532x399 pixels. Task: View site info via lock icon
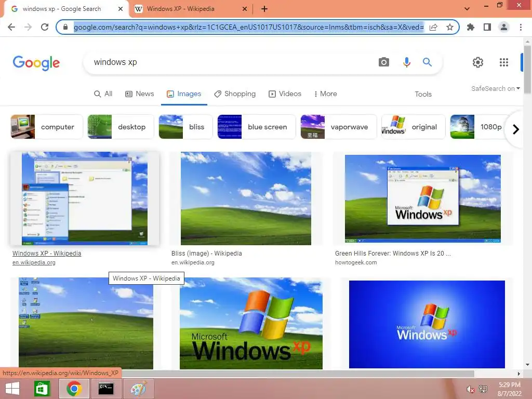65,27
